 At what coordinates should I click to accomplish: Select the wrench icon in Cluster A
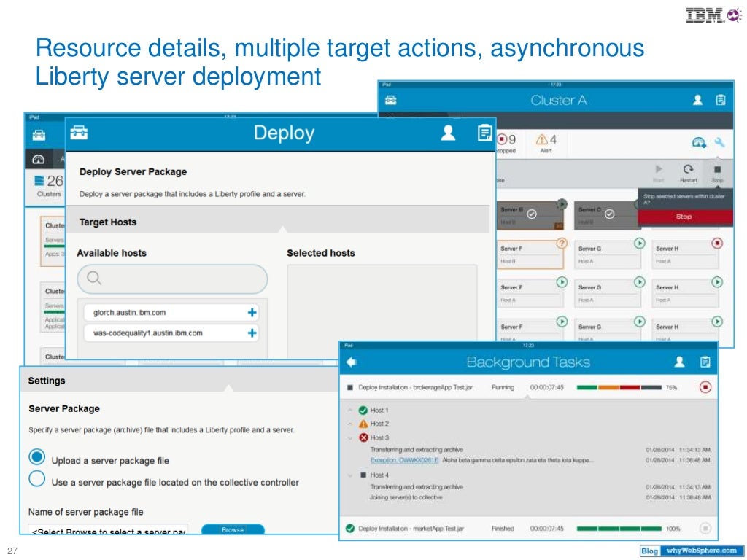pyautogui.click(x=719, y=142)
